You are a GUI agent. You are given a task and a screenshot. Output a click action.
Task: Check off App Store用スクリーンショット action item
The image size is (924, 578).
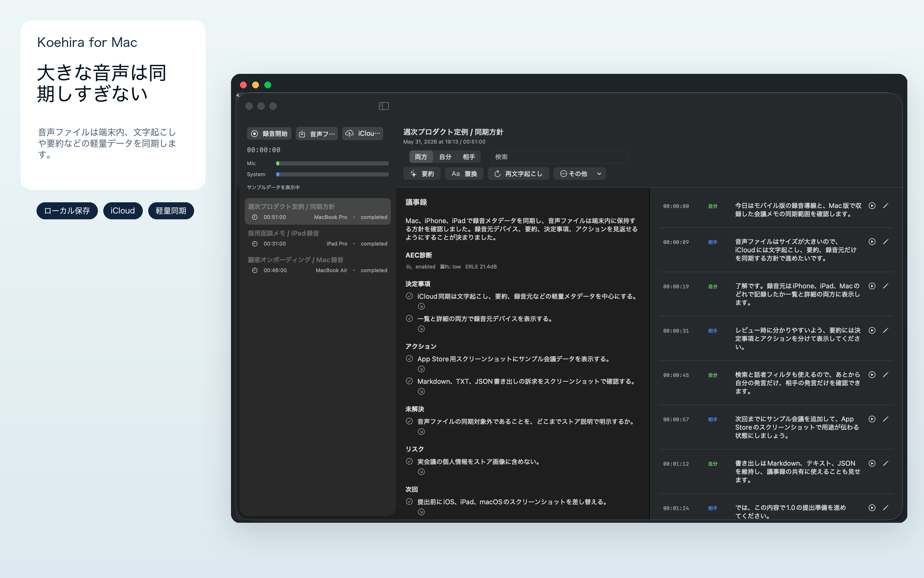click(409, 359)
